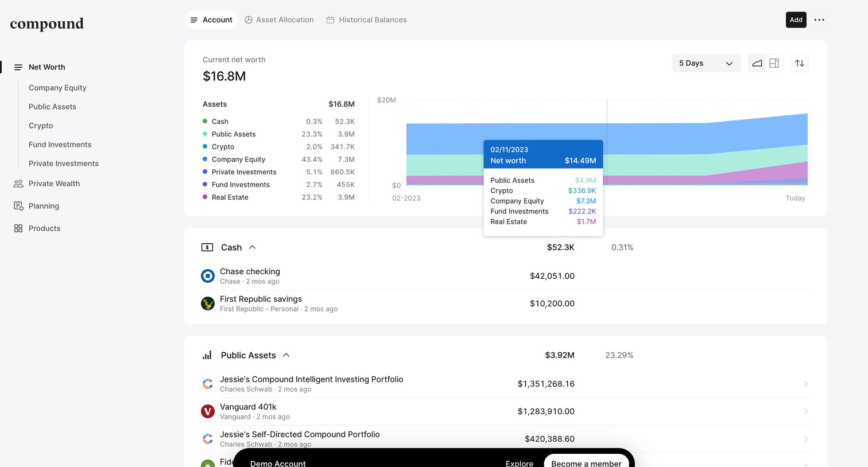
Task: Open the 5 Days range dropdown
Action: pos(706,63)
